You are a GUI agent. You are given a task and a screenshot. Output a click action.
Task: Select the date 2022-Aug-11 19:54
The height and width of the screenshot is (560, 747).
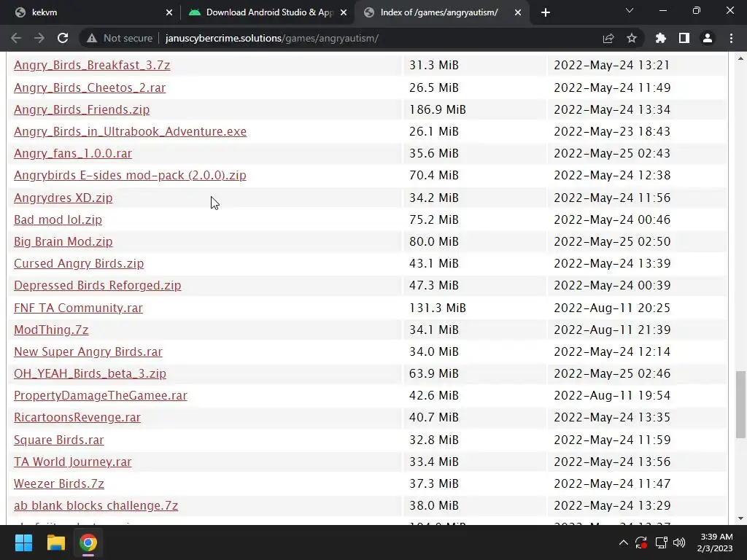(x=612, y=396)
